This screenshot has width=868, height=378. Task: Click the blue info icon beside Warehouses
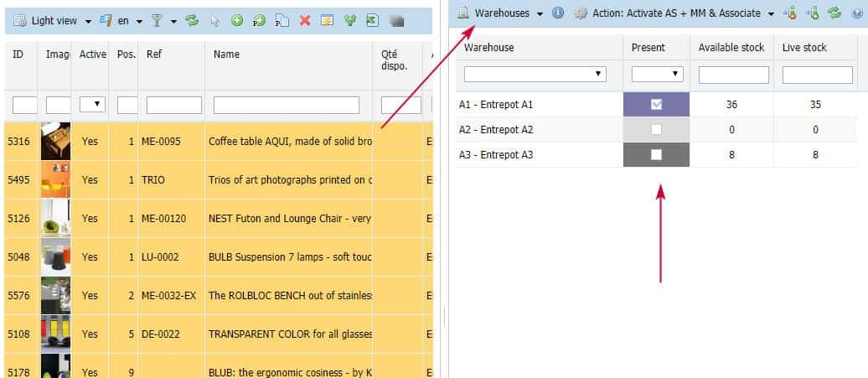point(558,13)
